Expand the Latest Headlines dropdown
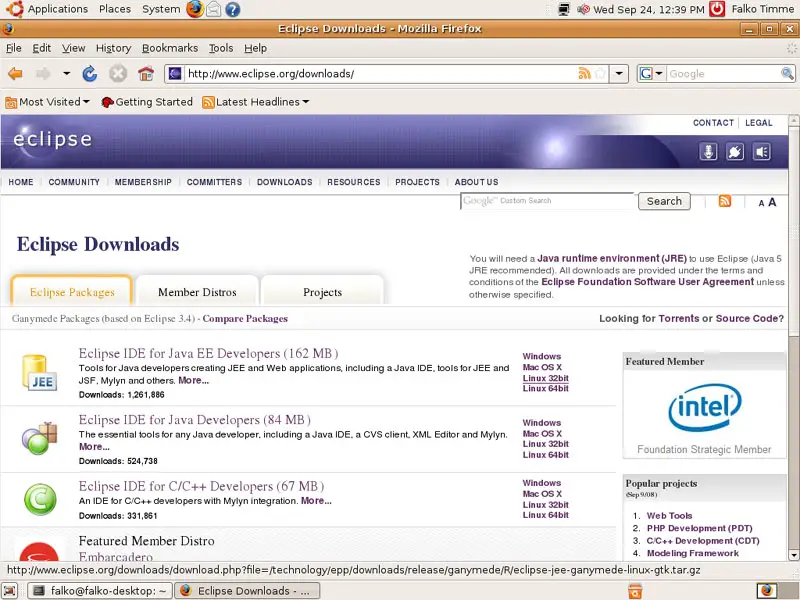This screenshot has width=800, height=600. pyautogui.click(x=306, y=102)
